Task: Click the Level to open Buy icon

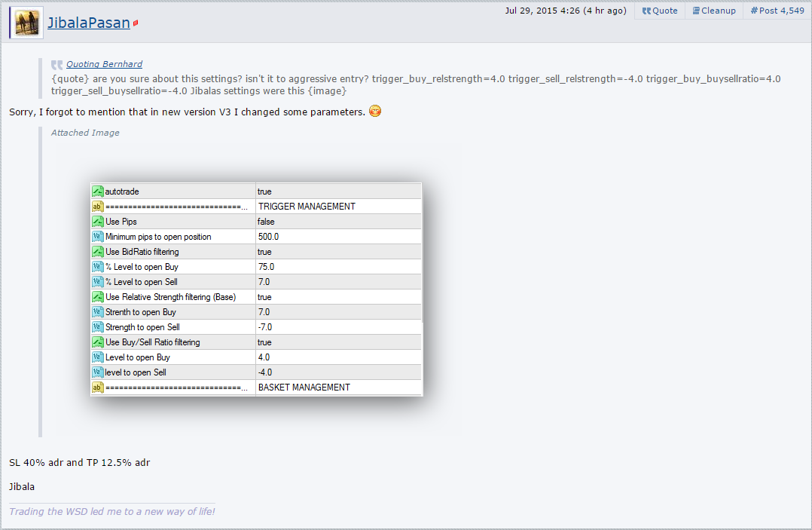Action: (x=98, y=357)
